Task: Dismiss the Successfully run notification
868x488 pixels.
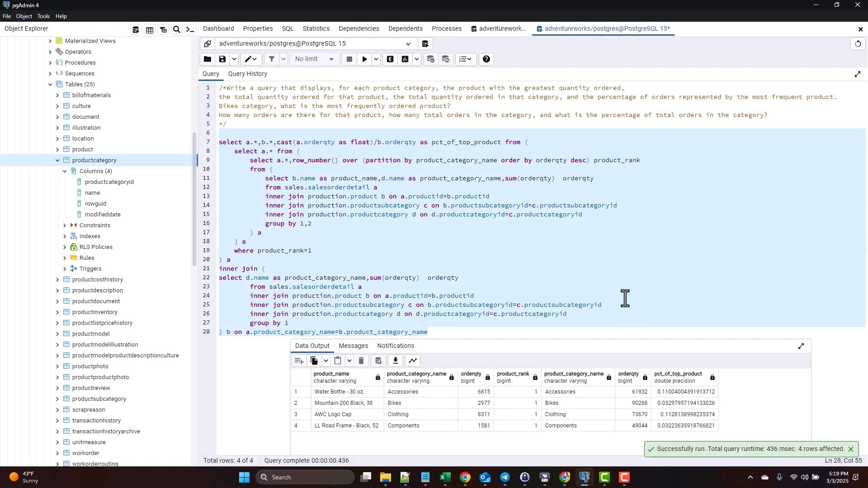Action: (851, 449)
